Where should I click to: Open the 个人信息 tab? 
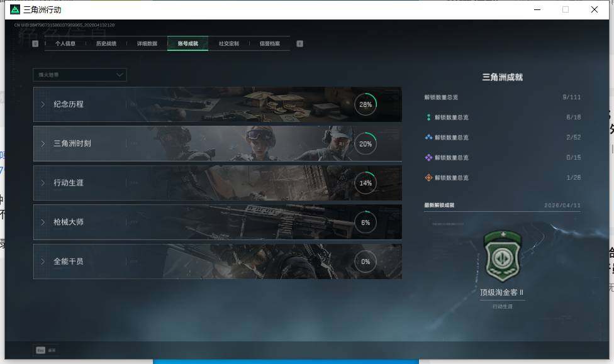pyautogui.click(x=65, y=43)
